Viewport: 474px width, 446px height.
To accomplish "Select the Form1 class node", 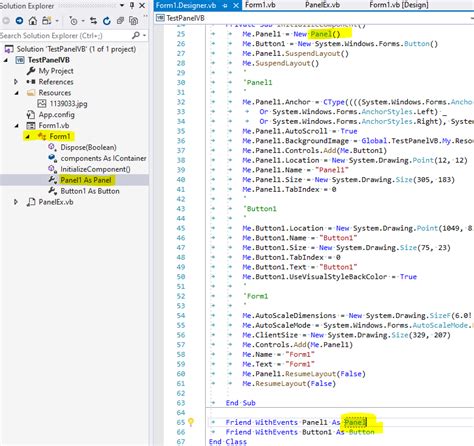I will click(60, 136).
